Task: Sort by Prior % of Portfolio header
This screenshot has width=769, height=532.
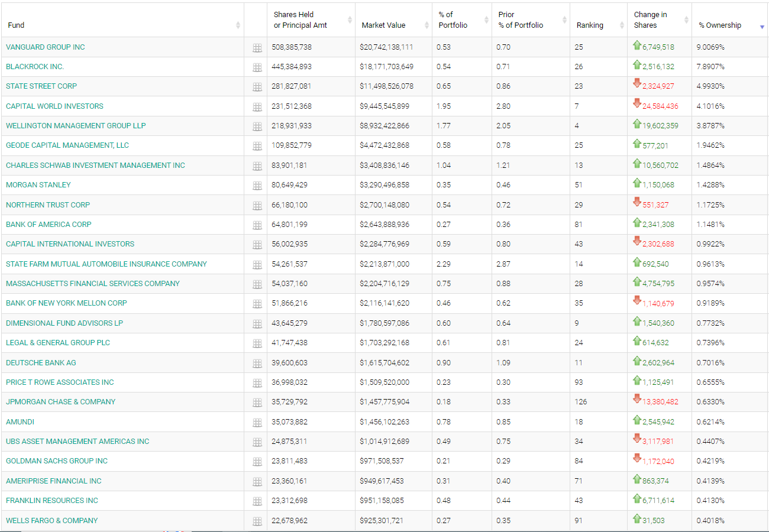Action: [531, 20]
